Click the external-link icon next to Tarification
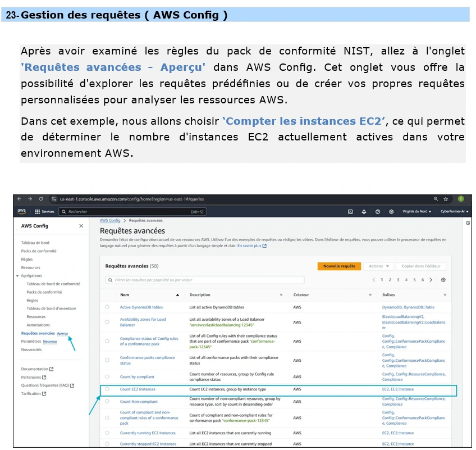The height and width of the screenshot is (450, 476). click(44, 393)
